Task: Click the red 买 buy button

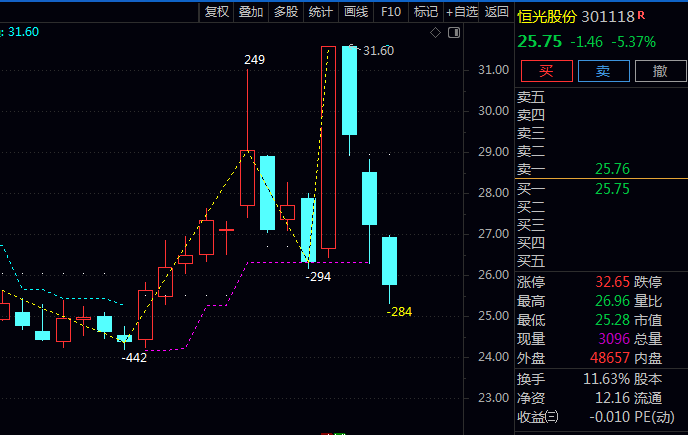Action: (x=546, y=71)
